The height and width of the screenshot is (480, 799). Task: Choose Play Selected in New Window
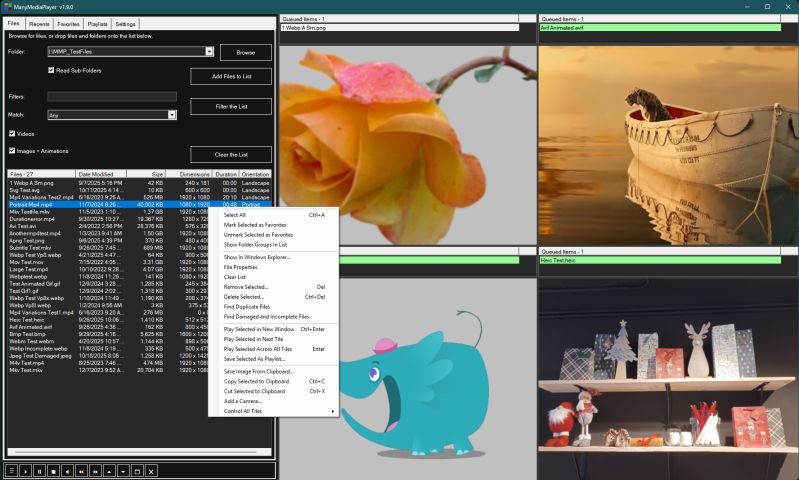tap(274, 329)
